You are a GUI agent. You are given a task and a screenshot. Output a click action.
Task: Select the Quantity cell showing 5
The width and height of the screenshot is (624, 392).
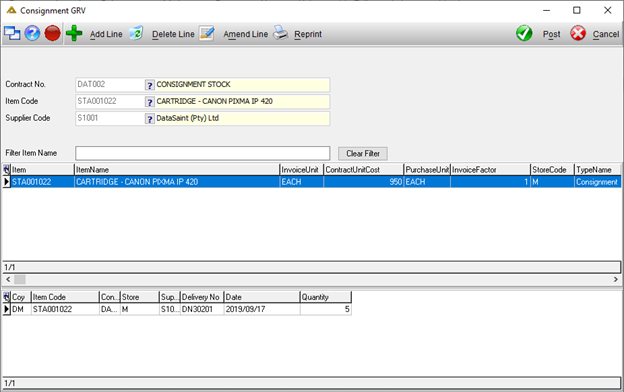pos(326,309)
